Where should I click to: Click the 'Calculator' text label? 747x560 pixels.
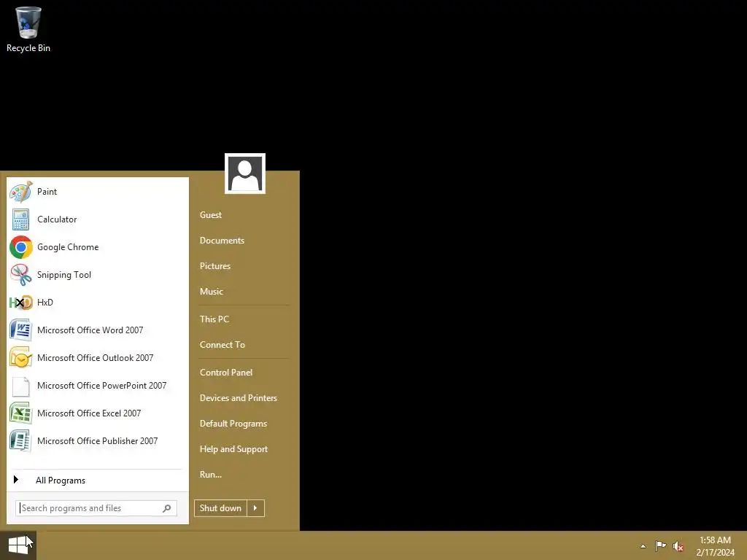pyautogui.click(x=57, y=219)
